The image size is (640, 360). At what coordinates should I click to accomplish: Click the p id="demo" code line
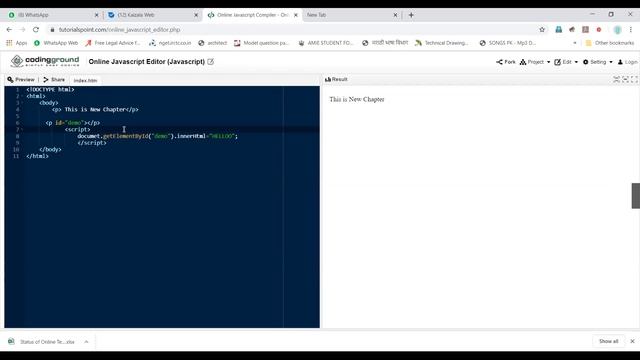[73, 122]
